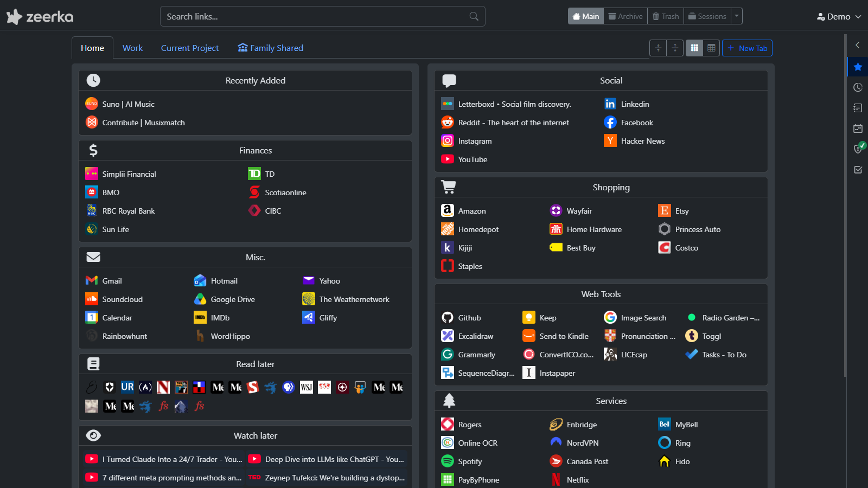Open the Archive view
Image resolution: width=868 pixels, height=488 pixels.
(626, 16)
